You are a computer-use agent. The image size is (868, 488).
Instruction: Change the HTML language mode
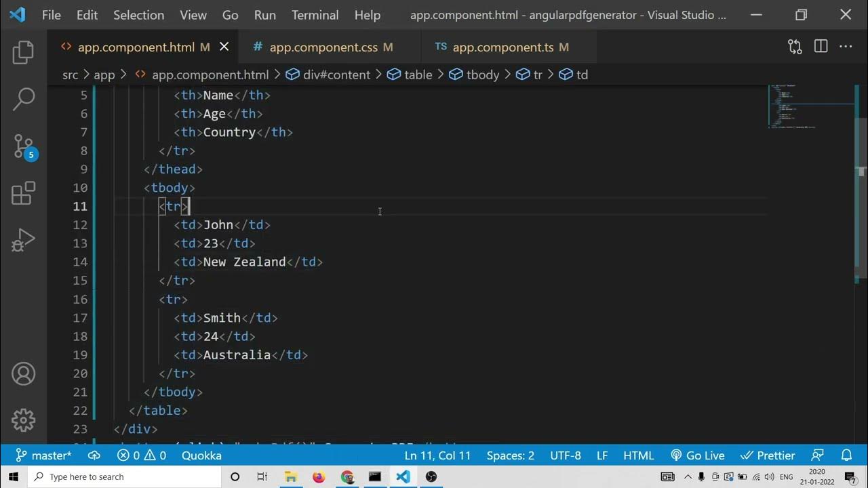(x=638, y=455)
